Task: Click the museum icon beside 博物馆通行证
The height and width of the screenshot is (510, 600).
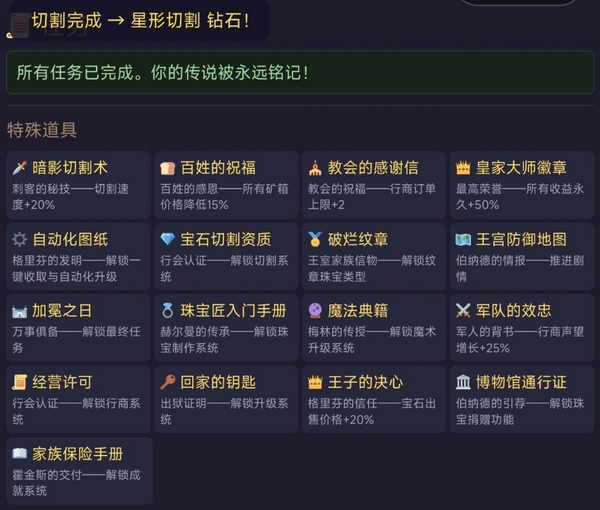Action: coord(463,383)
